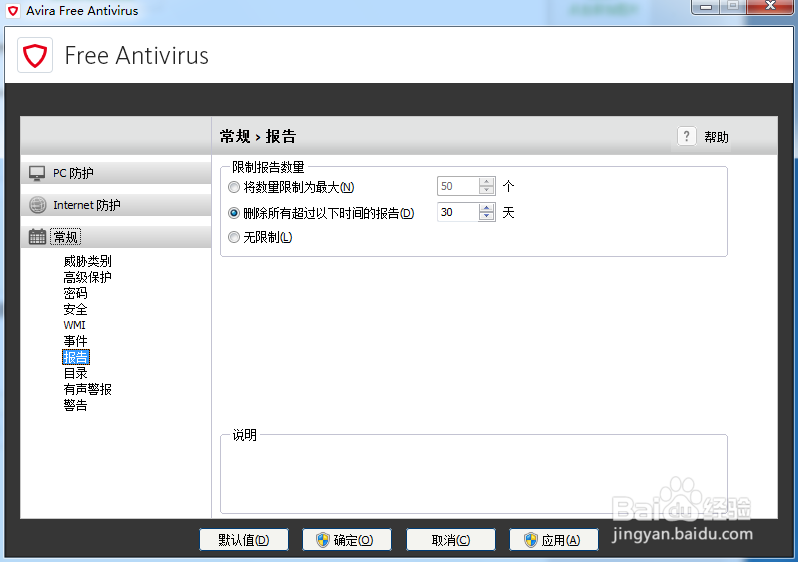
Task: Click the Internet 防护 globe icon
Action: pos(37,205)
